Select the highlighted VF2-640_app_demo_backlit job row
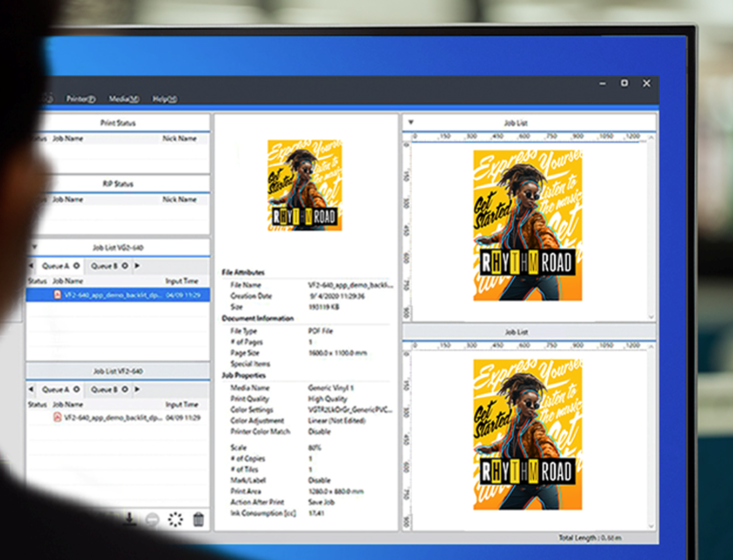Screen dimensions: 733x560 tap(118, 295)
